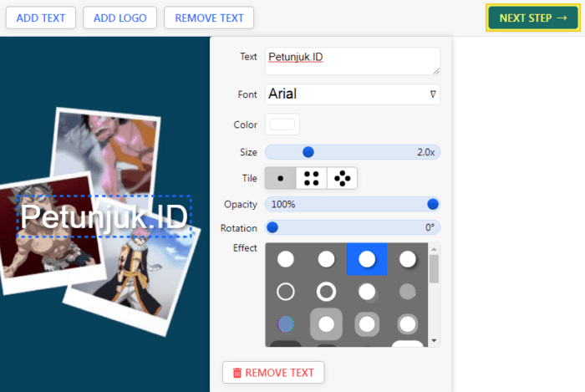
Task: Click ADD LOGO button
Action: (120, 18)
